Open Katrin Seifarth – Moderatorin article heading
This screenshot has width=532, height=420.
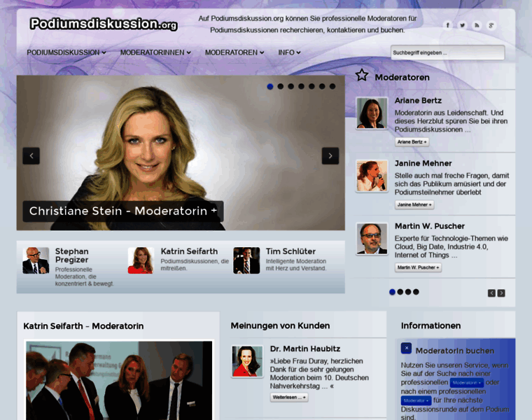pyautogui.click(x=83, y=326)
